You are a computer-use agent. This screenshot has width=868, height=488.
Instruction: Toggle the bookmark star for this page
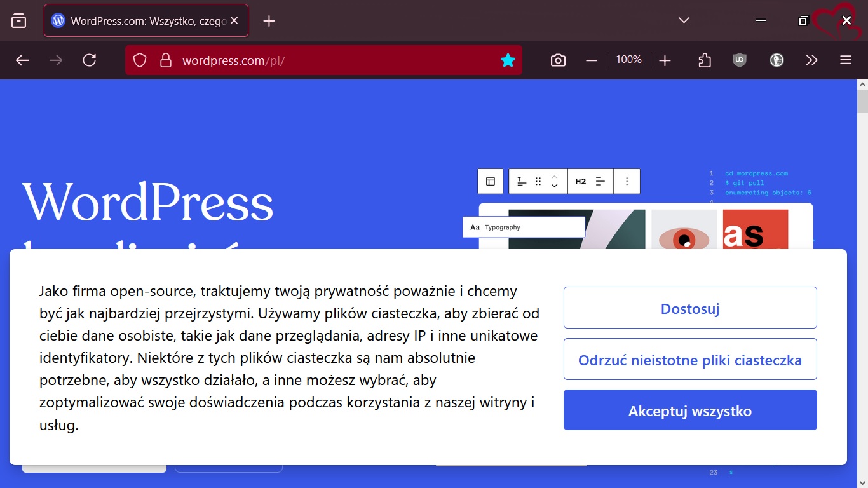508,60
